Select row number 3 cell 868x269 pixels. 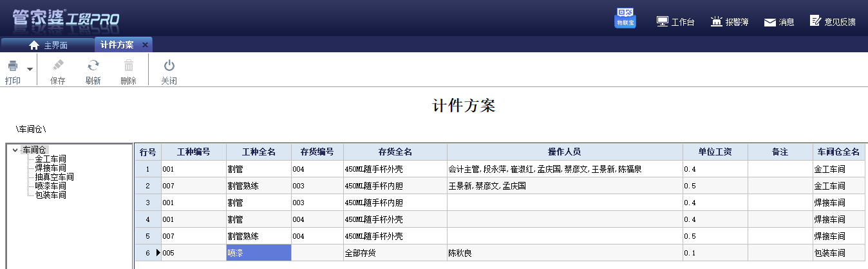[147, 203]
